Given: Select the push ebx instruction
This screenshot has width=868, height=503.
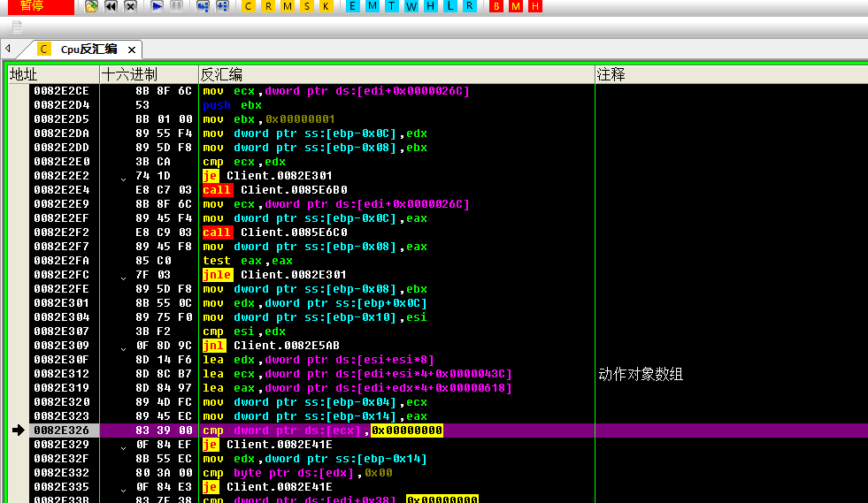Looking at the screenshot, I should tap(232, 105).
